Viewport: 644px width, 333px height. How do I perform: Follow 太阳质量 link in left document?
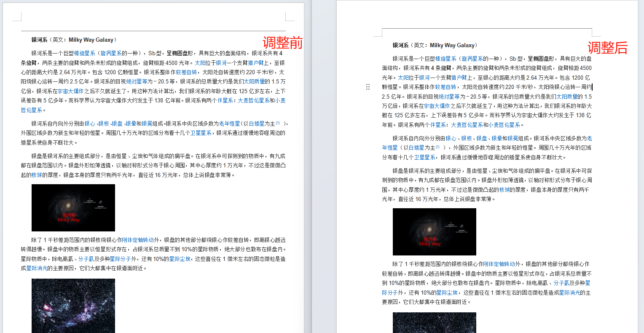point(255,82)
